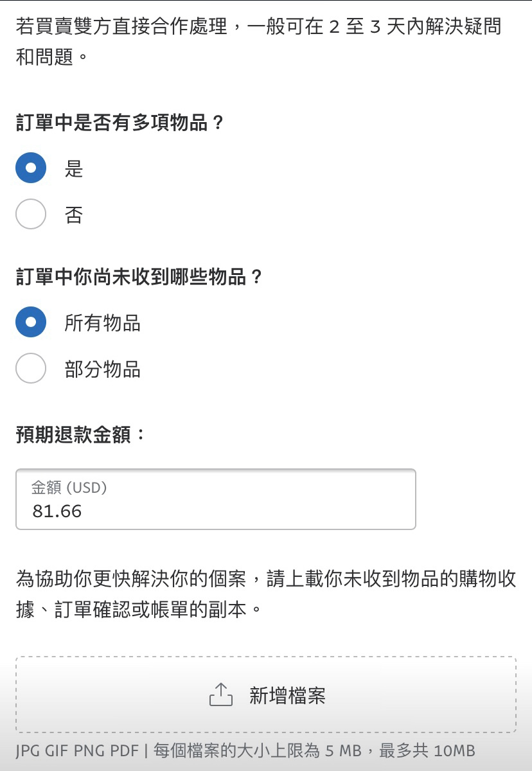532x771 pixels.
Task: Click the 新增檔案 add file button
Action: [267, 695]
